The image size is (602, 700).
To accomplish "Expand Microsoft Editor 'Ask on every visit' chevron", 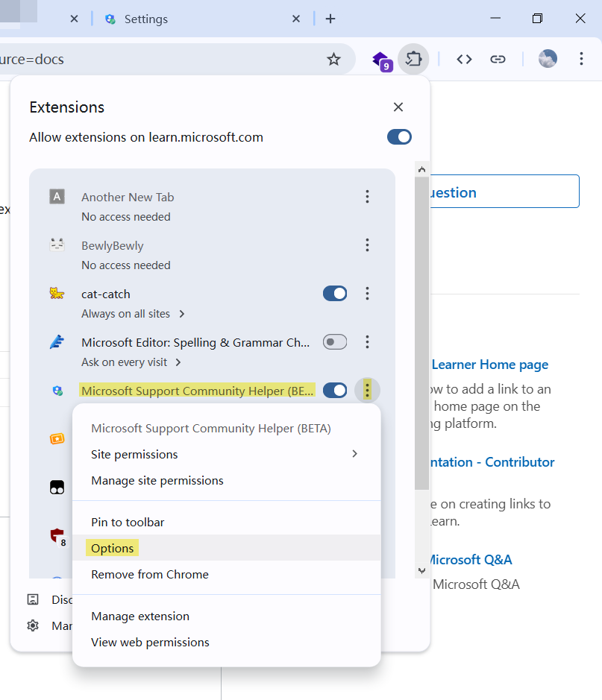I will tap(178, 362).
